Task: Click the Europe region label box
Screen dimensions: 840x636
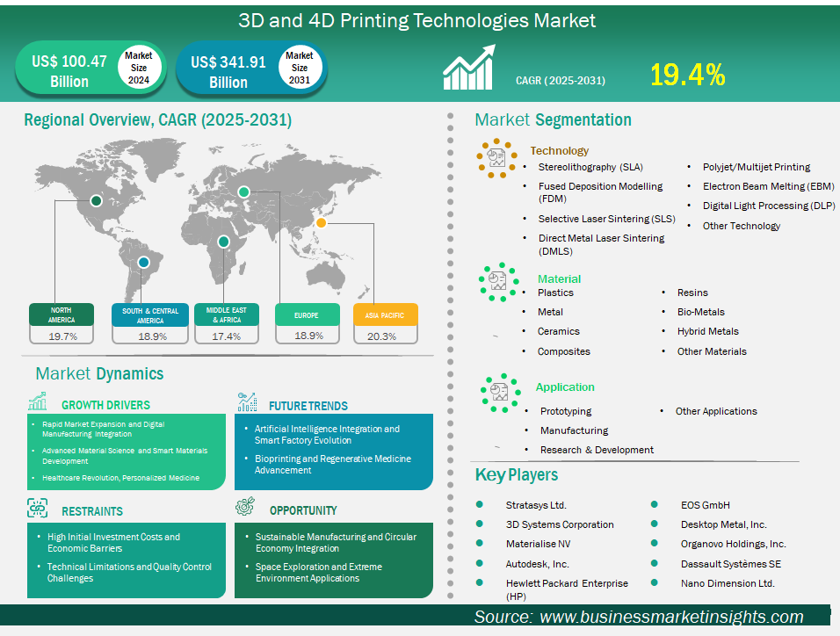Action: point(307,314)
